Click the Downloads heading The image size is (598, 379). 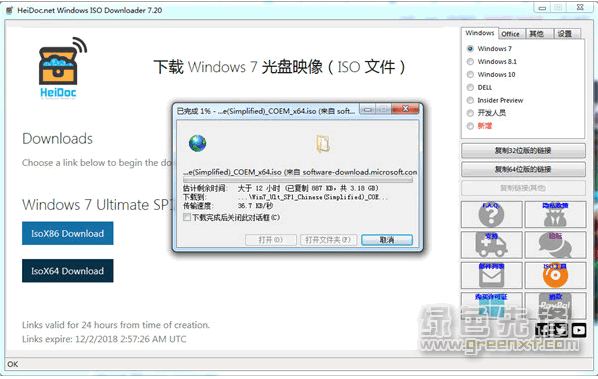click(58, 139)
